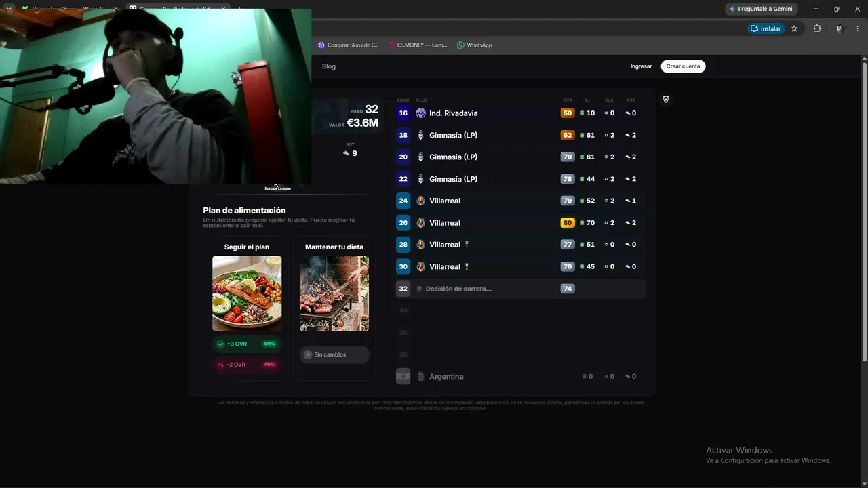This screenshot has height=488, width=868.
Task: Select the Seguir el plan option title
Action: pyautogui.click(x=247, y=247)
